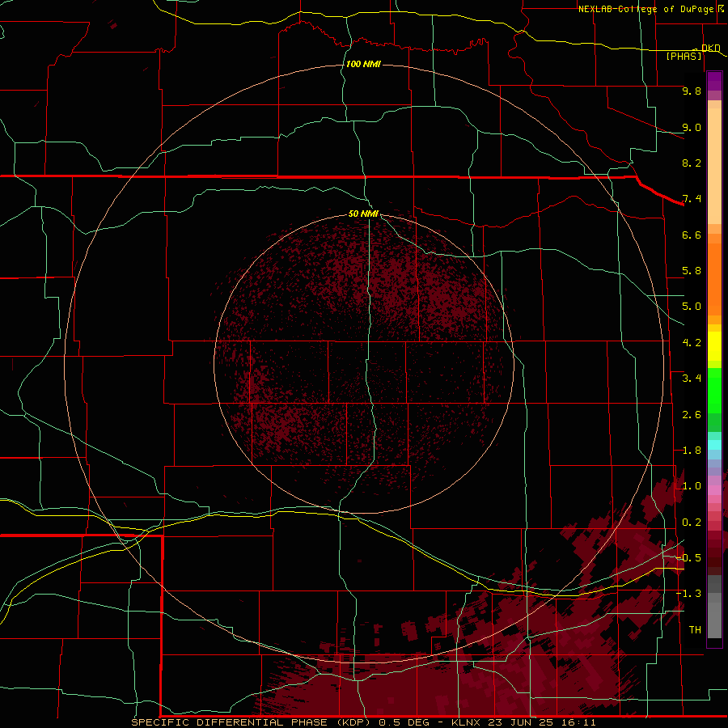
Task: Click the 5.0 value on color scale
Action: point(692,307)
